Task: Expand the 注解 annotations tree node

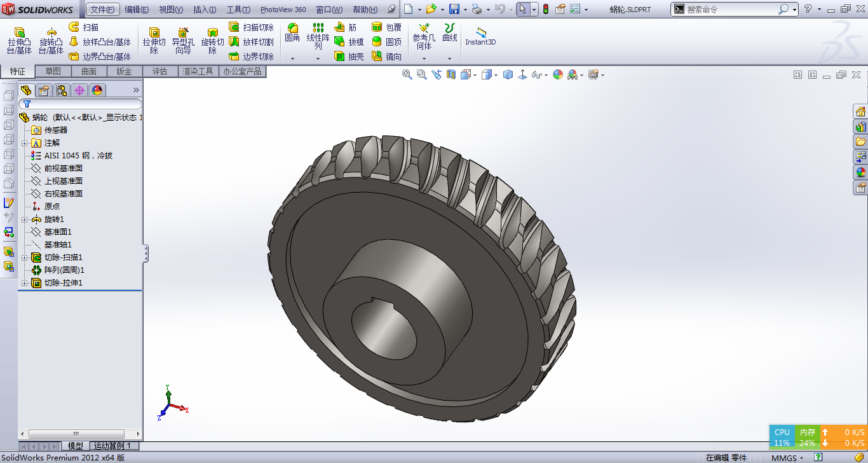Action: [25, 143]
